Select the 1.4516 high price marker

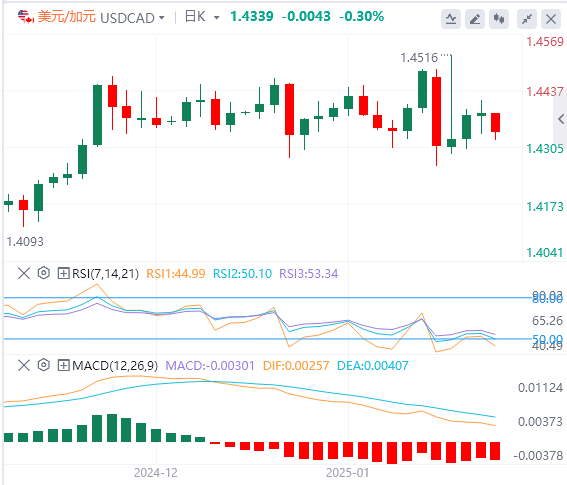419,58
